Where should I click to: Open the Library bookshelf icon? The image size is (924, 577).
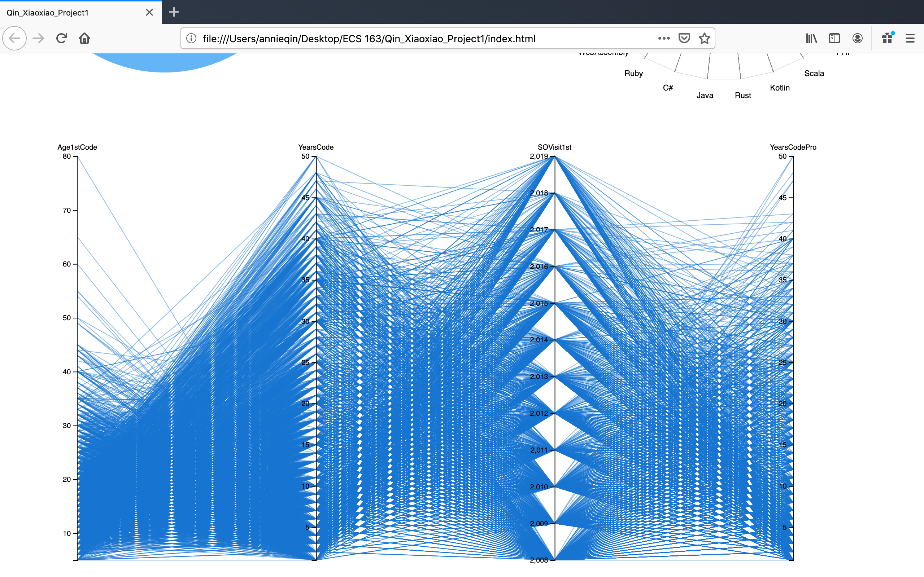(811, 38)
